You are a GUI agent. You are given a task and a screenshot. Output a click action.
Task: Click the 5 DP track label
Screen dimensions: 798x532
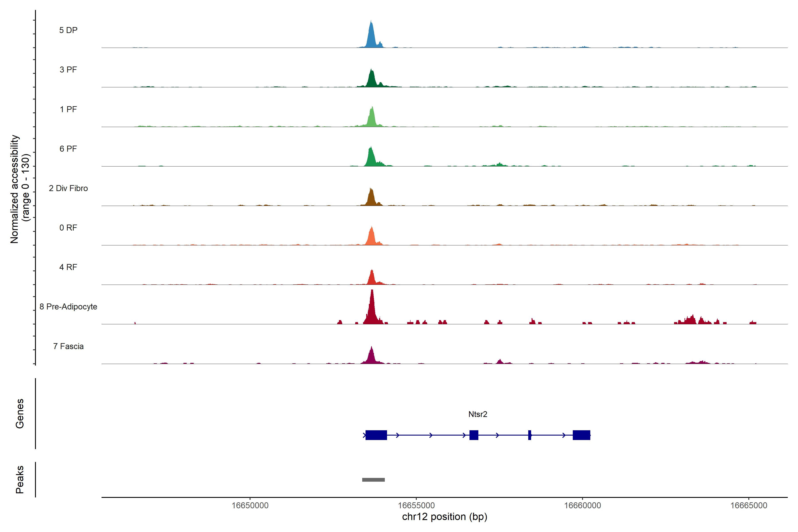click(x=68, y=30)
